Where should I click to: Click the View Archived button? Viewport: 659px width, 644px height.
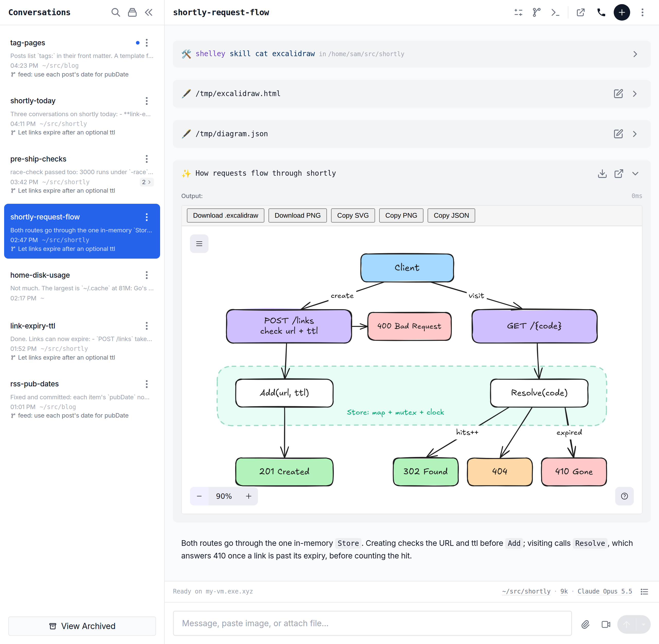click(82, 626)
